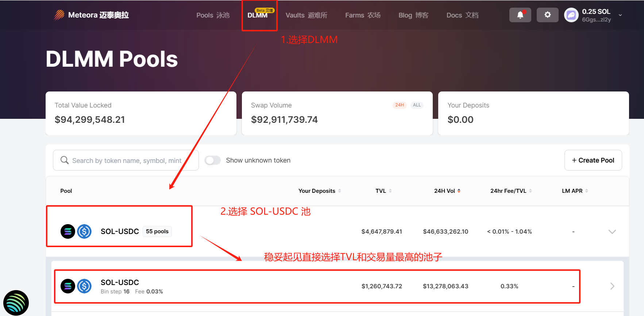The height and width of the screenshot is (316, 644).
Task: Open settings via the gear icon
Action: click(x=547, y=15)
